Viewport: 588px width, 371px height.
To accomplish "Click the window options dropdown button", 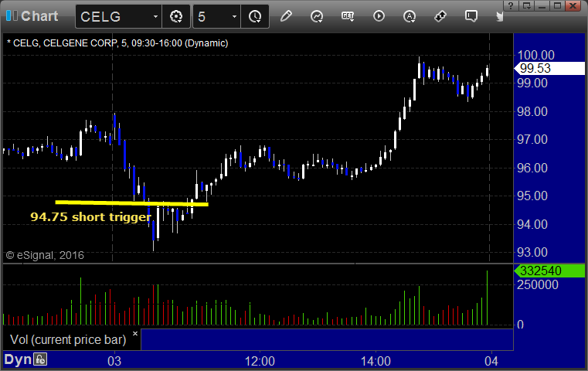I will 527,5.
